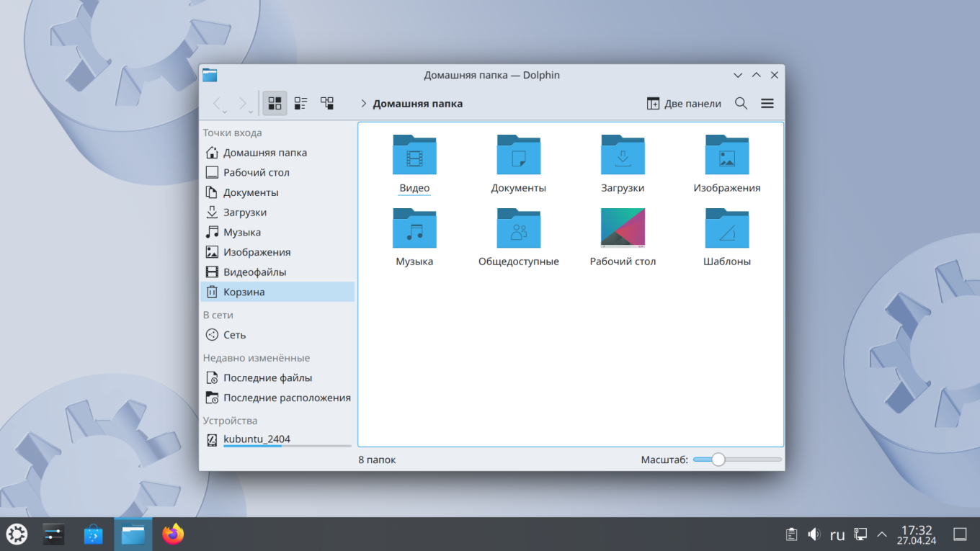Click the 8 папок status bar text

pyautogui.click(x=377, y=460)
